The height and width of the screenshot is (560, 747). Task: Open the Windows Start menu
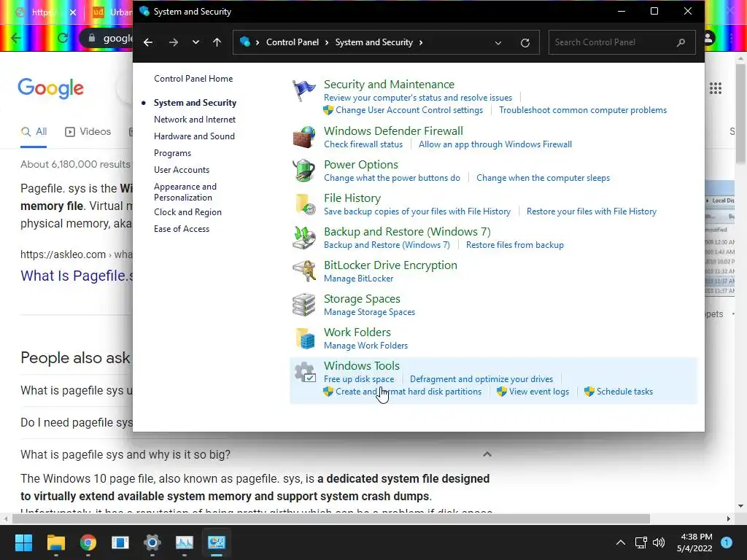[x=23, y=542]
